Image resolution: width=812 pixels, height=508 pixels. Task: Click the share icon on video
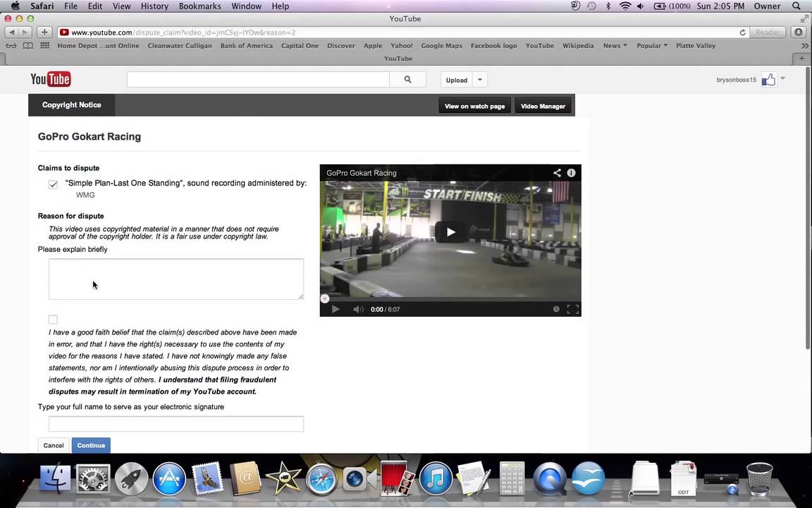557,173
